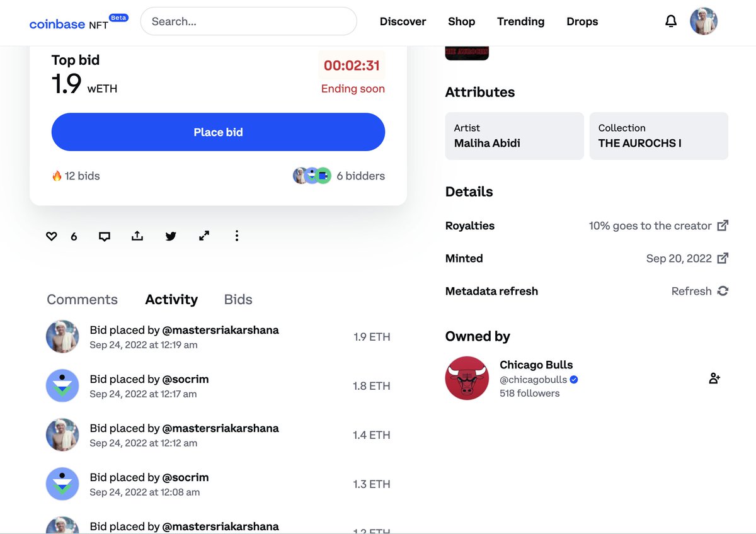The image size is (756, 534).
Task: Open notifications bell icon
Action: point(671,21)
